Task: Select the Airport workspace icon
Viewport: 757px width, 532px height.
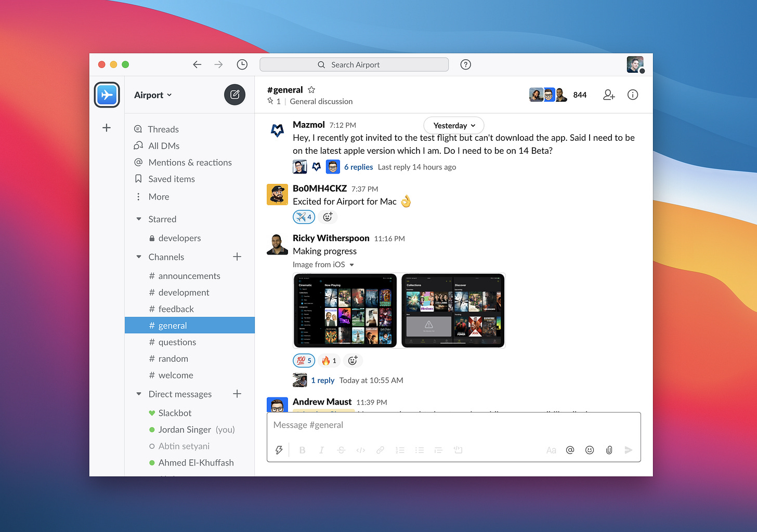Action: pyautogui.click(x=107, y=95)
